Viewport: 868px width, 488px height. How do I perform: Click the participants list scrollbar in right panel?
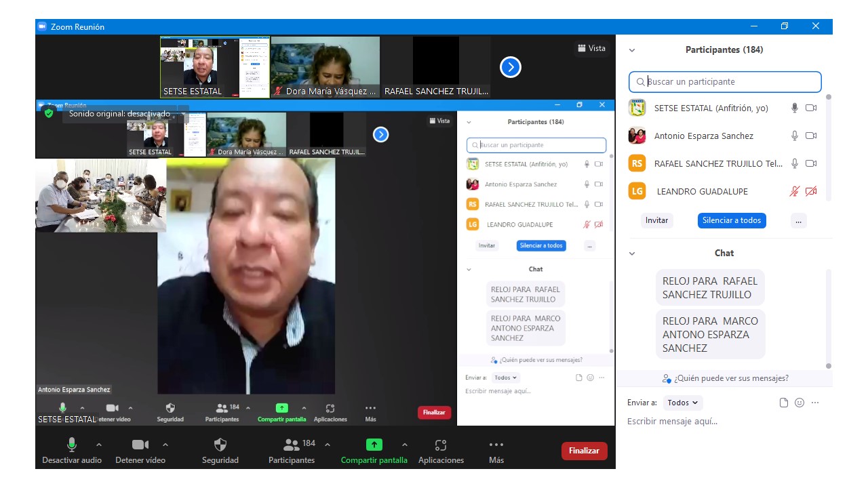(x=828, y=149)
